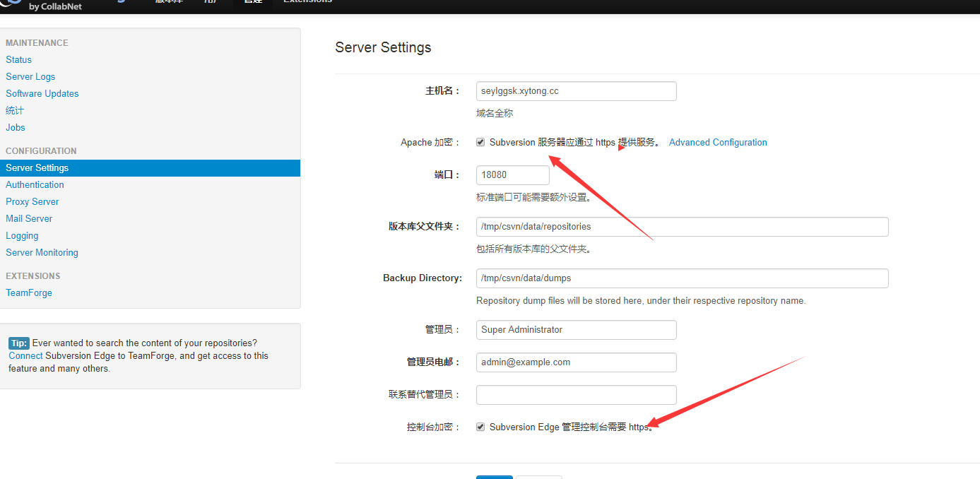Image resolution: width=980 pixels, height=479 pixels.
Task: Open the 版本库 menu tab
Action: [169, 2]
